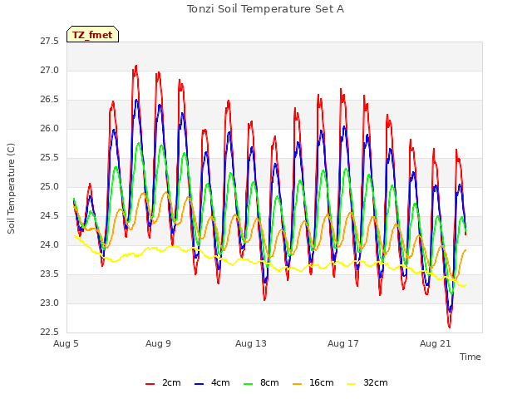Click the red 2cm legend swatch

(x=150, y=384)
